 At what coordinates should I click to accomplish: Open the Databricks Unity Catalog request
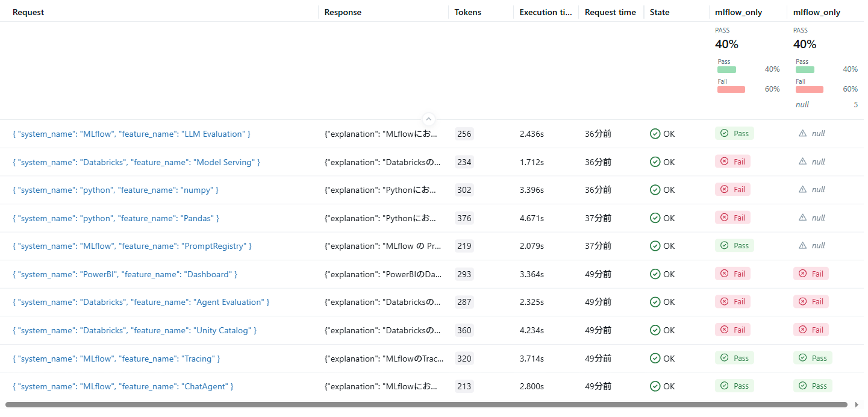(x=134, y=330)
